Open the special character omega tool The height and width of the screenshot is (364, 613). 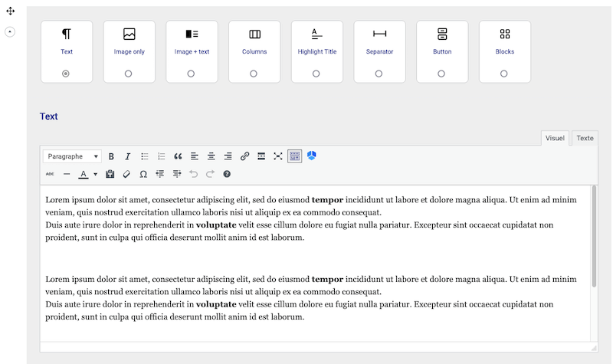[143, 174]
